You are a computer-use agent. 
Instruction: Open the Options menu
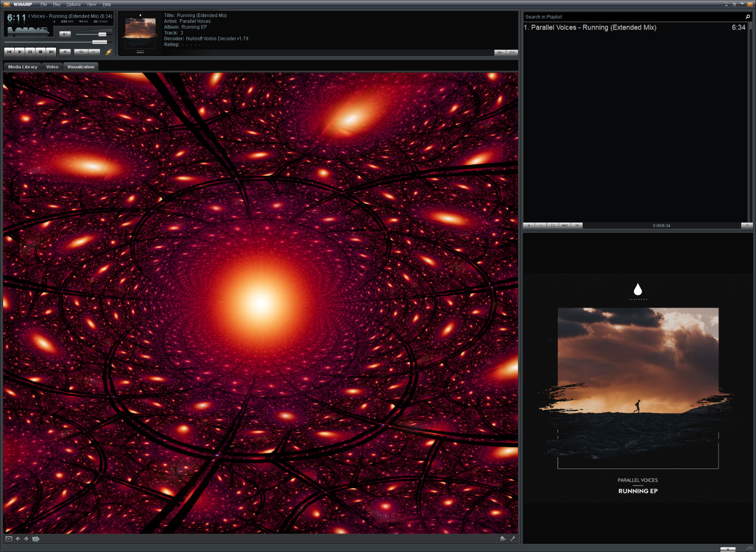pos(74,4)
